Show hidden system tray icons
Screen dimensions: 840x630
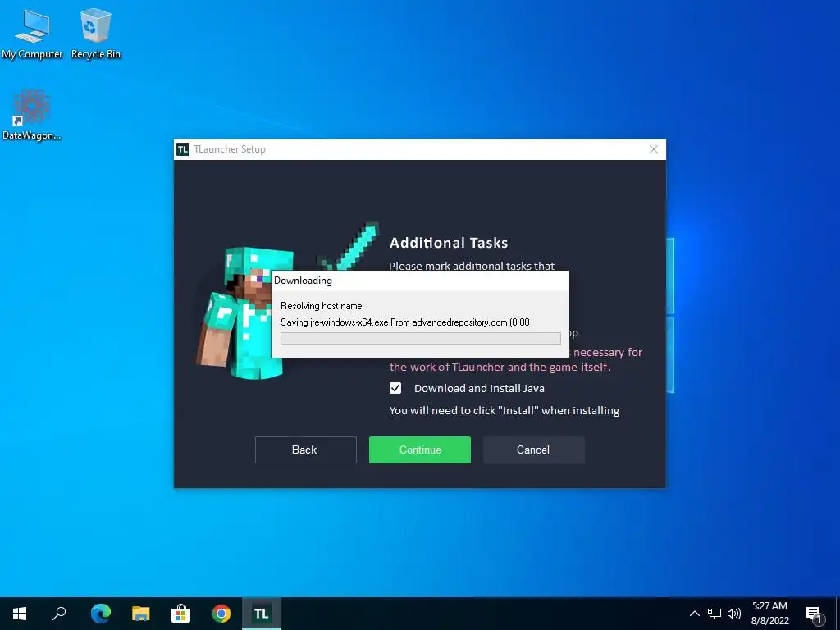[694, 614]
